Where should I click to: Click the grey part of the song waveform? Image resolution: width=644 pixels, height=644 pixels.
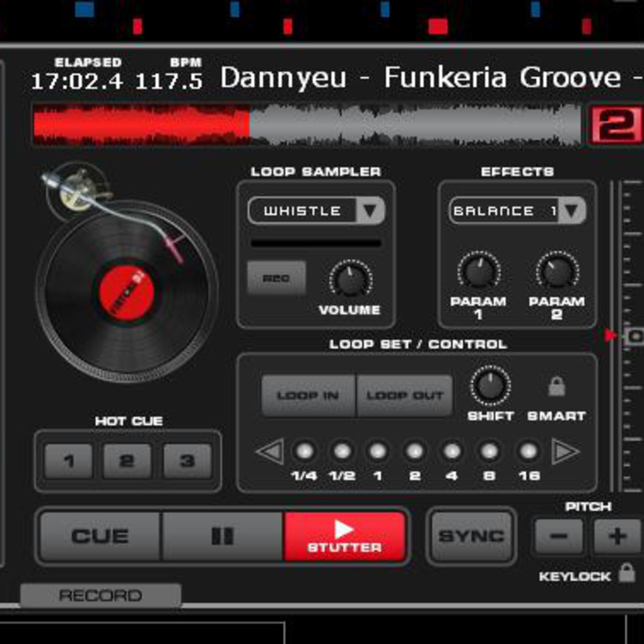415,124
